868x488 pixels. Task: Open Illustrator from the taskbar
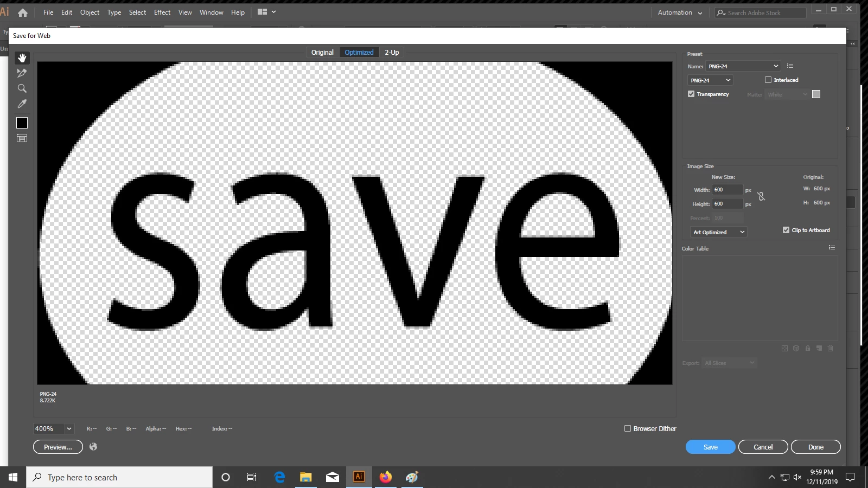click(x=359, y=477)
